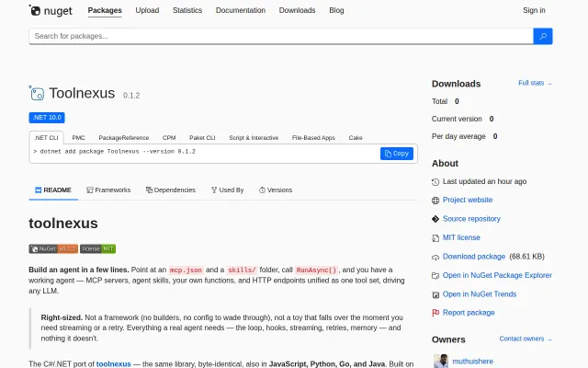This screenshot has height=368, width=588.
Task: Click Download package link
Action: (474, 257)
